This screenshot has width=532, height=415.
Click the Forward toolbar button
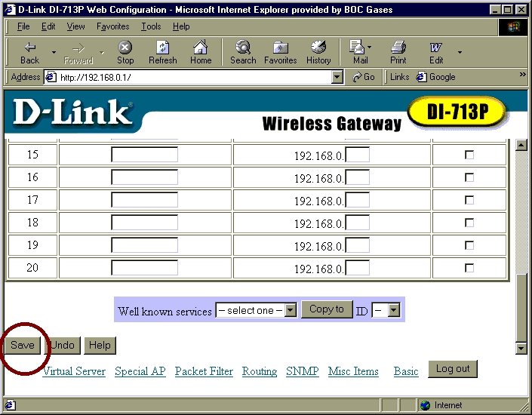[x=78, y=53]
